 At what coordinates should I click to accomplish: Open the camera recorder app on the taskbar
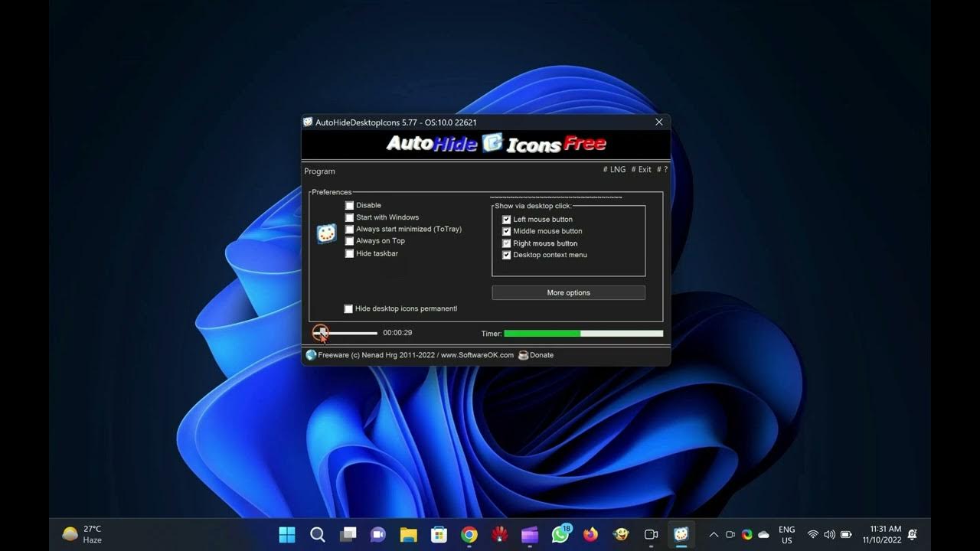point(651,534)
